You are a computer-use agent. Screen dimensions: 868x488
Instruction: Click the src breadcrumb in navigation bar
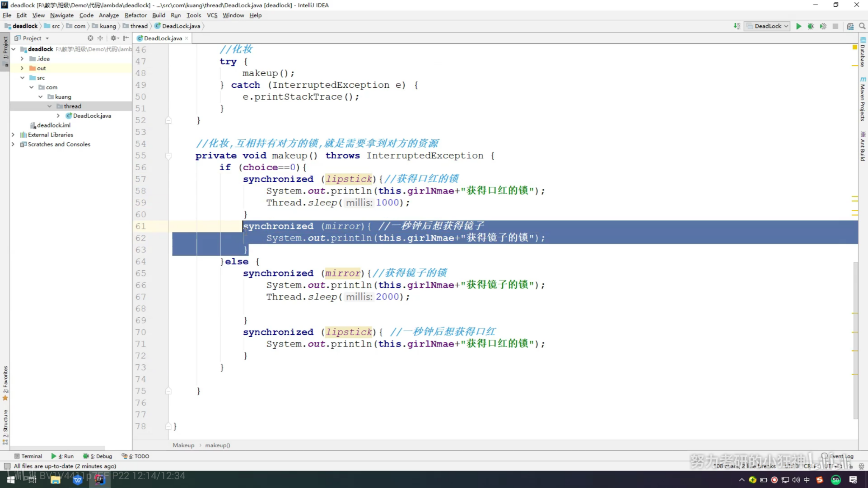[52, 26]
